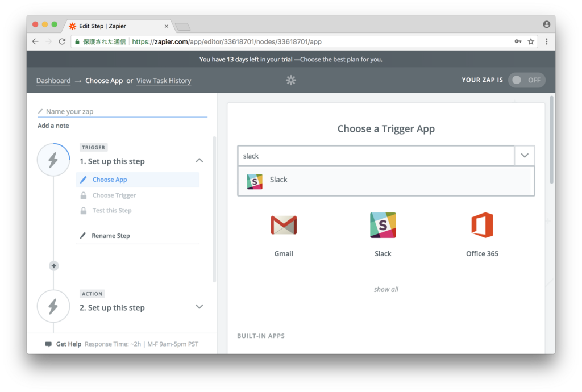Click the TRIGGER badge label
This screenshot has height=392, width=582.
94,147
